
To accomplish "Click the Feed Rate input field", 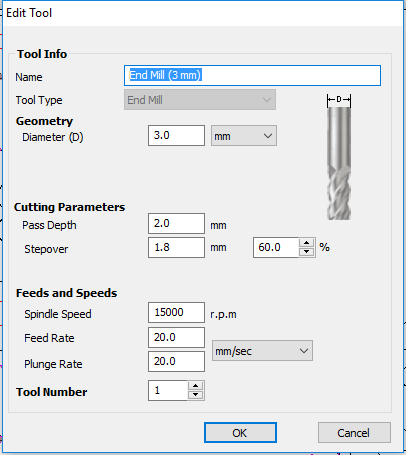I will [176, 337].
